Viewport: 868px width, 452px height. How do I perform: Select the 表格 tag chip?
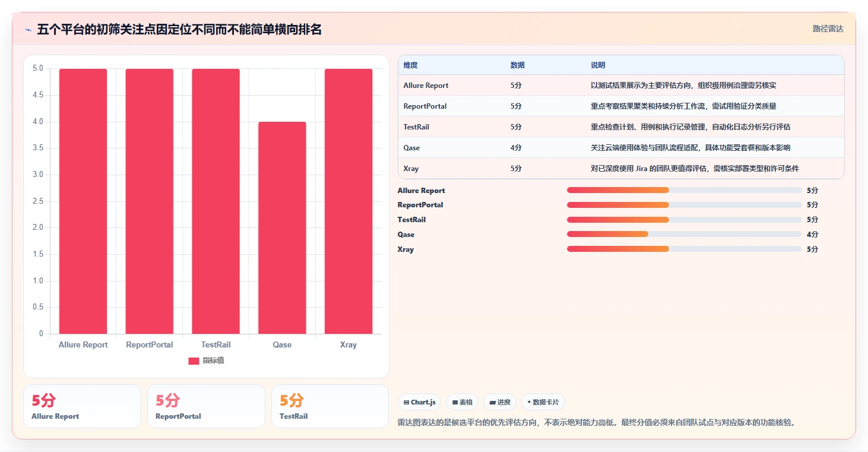462,402
